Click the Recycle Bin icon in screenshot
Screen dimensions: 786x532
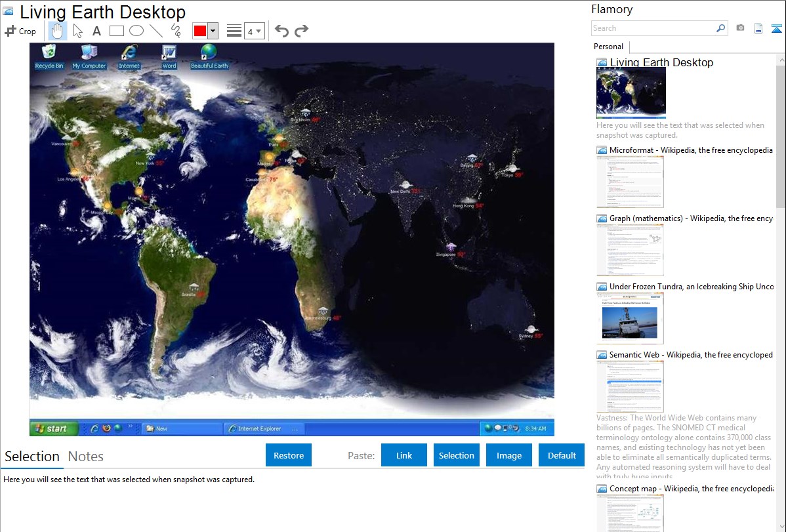tap(49, 56)
